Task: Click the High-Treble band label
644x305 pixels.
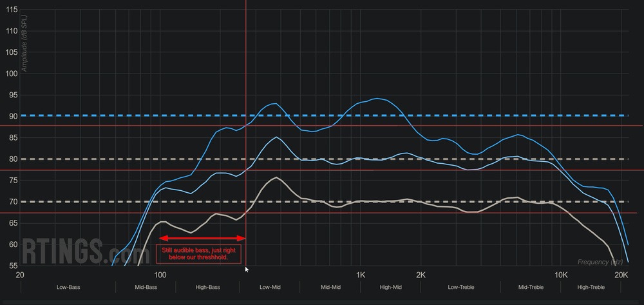Action: 591,287
